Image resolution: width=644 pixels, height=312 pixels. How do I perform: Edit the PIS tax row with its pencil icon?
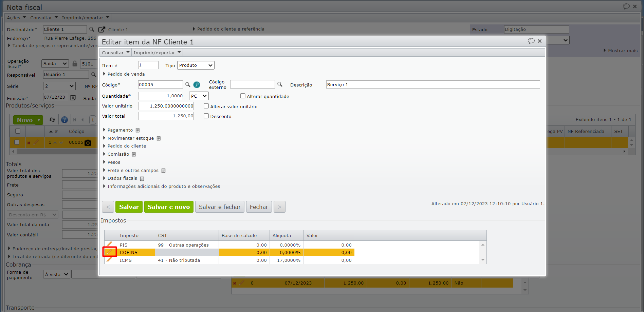coord(109,244)
